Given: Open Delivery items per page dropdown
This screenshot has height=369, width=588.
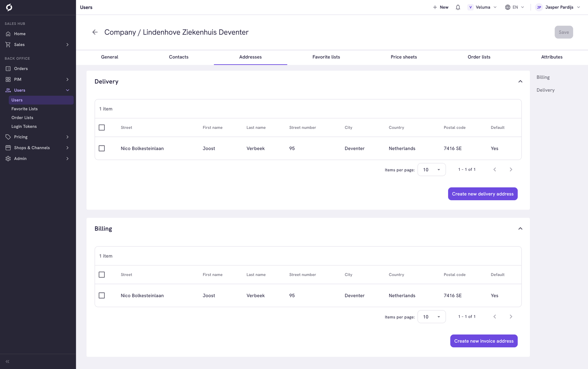Looking at the screenshot, I should (x=432, y=170).
